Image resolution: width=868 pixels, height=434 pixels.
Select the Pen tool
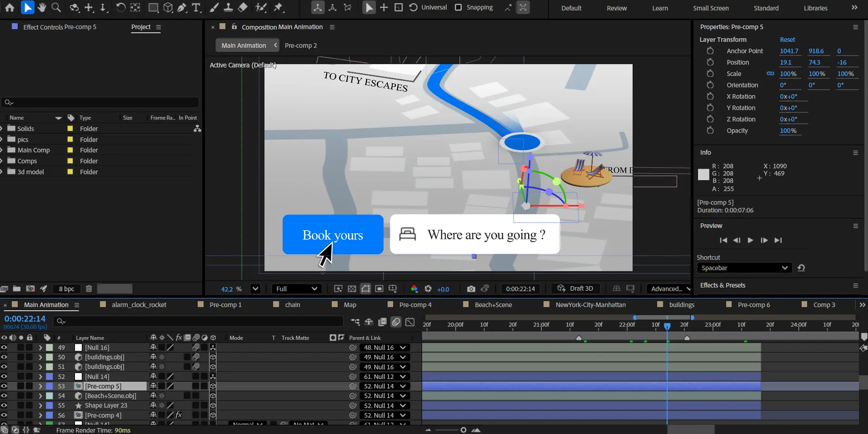pos(182,8)
